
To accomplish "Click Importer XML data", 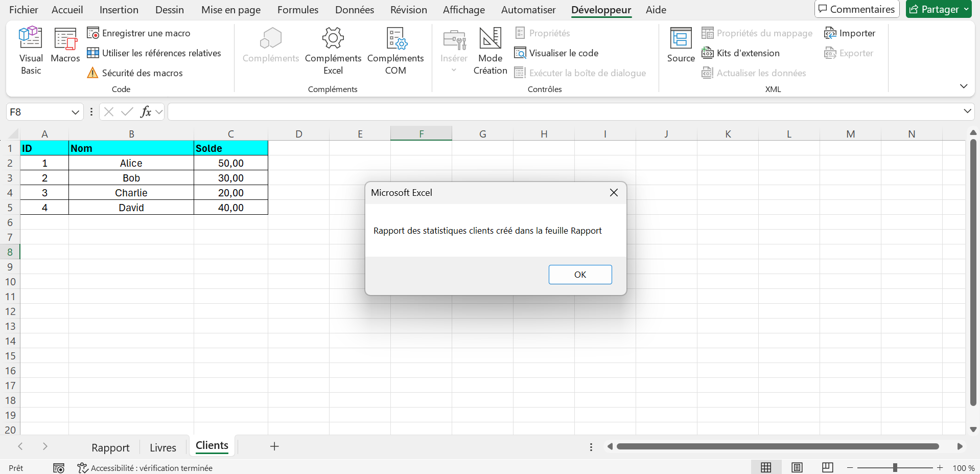I will pos(850,33).
